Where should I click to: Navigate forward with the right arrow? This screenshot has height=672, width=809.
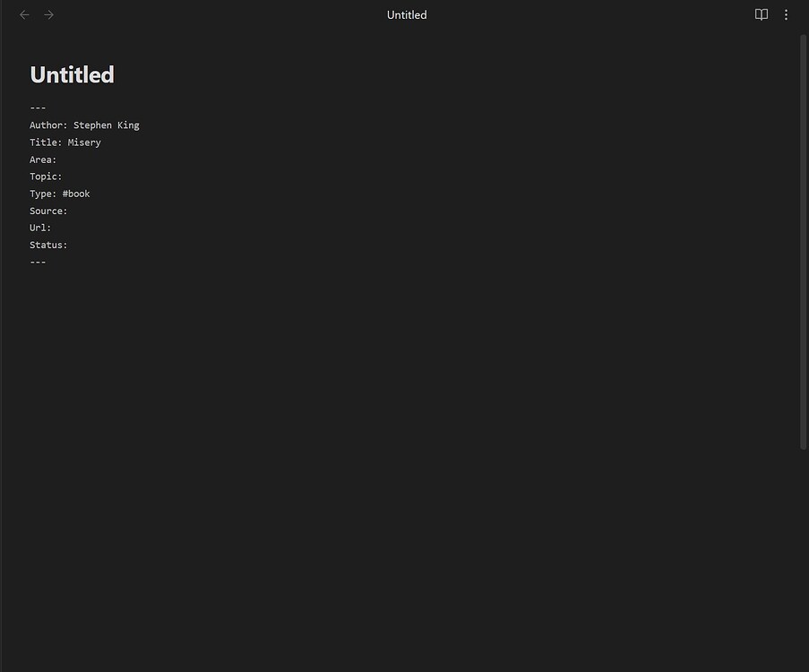coord(49,15)
